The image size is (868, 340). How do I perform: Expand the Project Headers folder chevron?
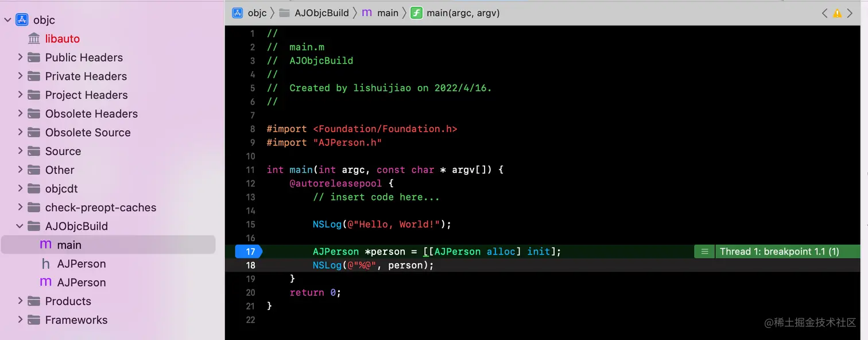(x=20, y=95)
